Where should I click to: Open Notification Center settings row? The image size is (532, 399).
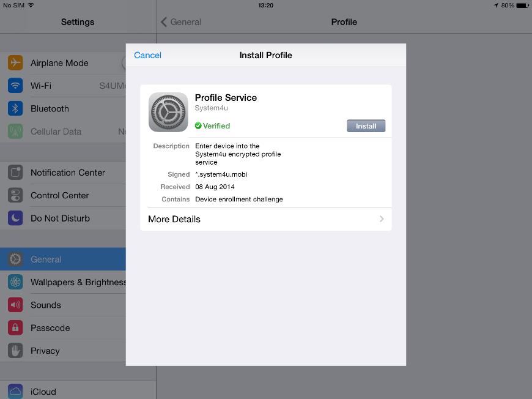pyautogui.click(x=63, y=173)
